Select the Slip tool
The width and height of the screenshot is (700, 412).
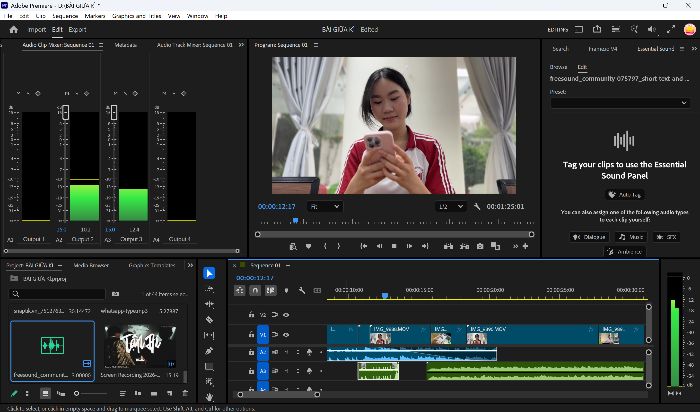209,335
